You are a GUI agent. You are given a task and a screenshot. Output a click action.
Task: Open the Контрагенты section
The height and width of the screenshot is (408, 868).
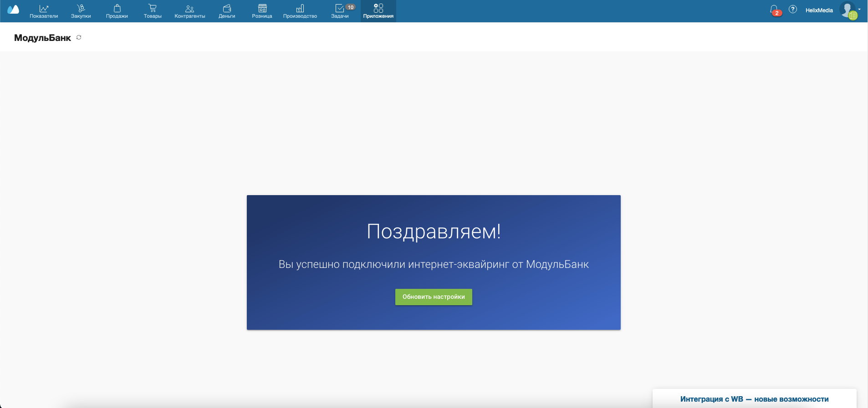click(x=190, y=11)
